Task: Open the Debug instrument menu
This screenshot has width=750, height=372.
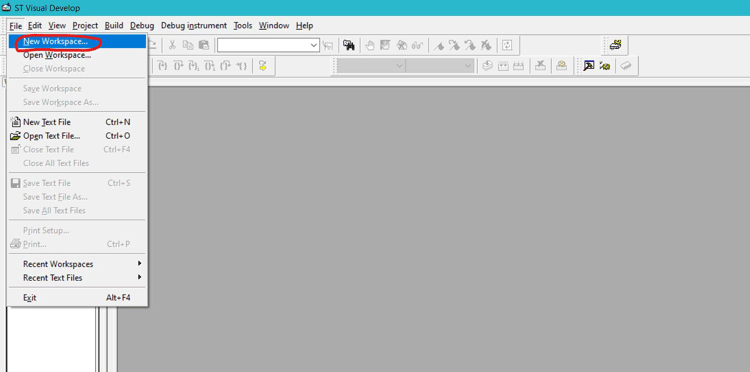Action: [194, 26]
